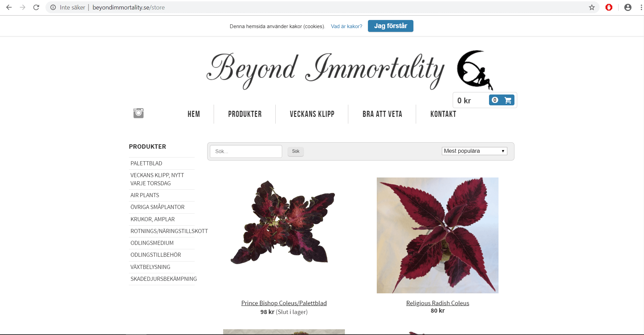Accept cookies with Jag förstår button
This screenshot has width=644, height=335.
tap(391, 26)
